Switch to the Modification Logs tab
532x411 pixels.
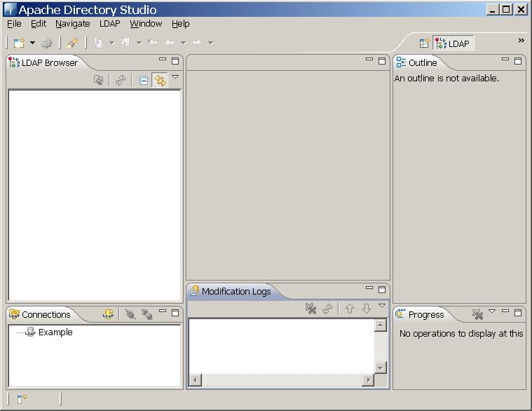tap(236, 291)
